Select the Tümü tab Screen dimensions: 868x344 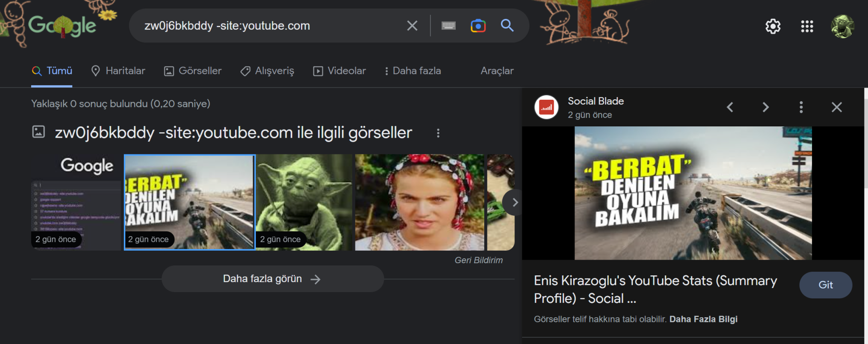pos(52,71)
